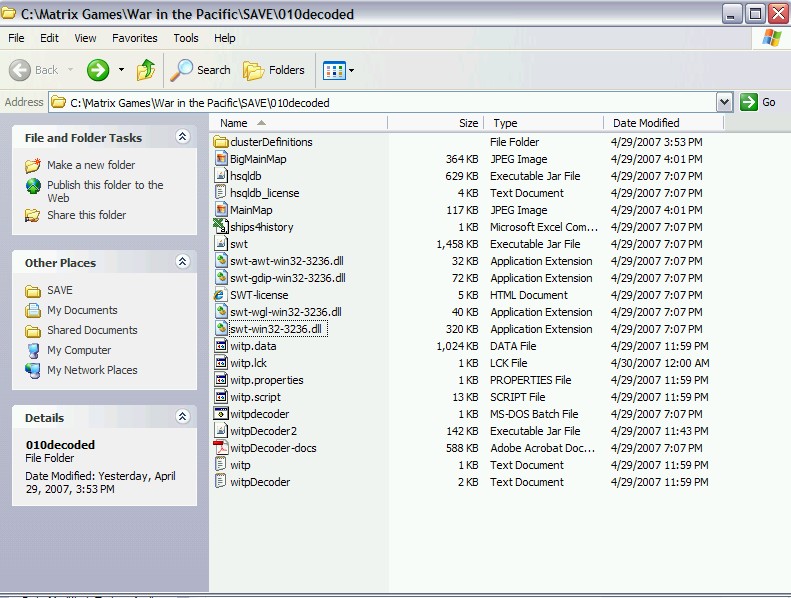Select the clusterDefinitions folder icon
The image size is (791, 598).
point(222,142)
